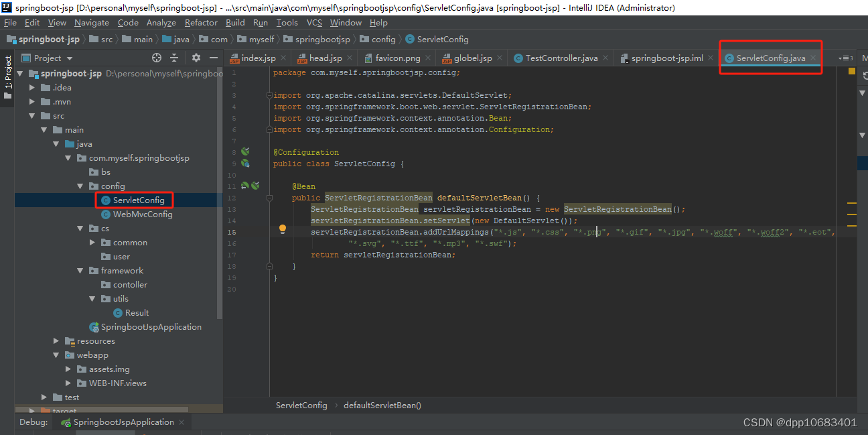Open the File menu
Viewport: 868px width, 435px height.
click(x=10, y=22)
